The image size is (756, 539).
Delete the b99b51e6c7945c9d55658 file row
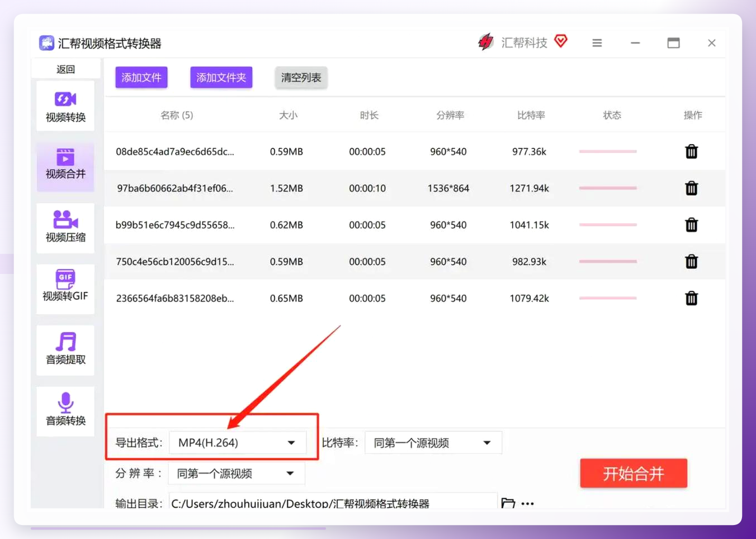[692, 225]
